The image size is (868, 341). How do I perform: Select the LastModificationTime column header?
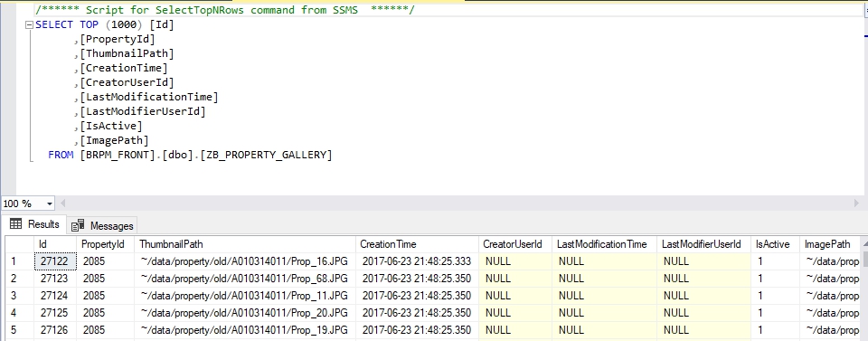pyautogui.click(x=604, y=244)
